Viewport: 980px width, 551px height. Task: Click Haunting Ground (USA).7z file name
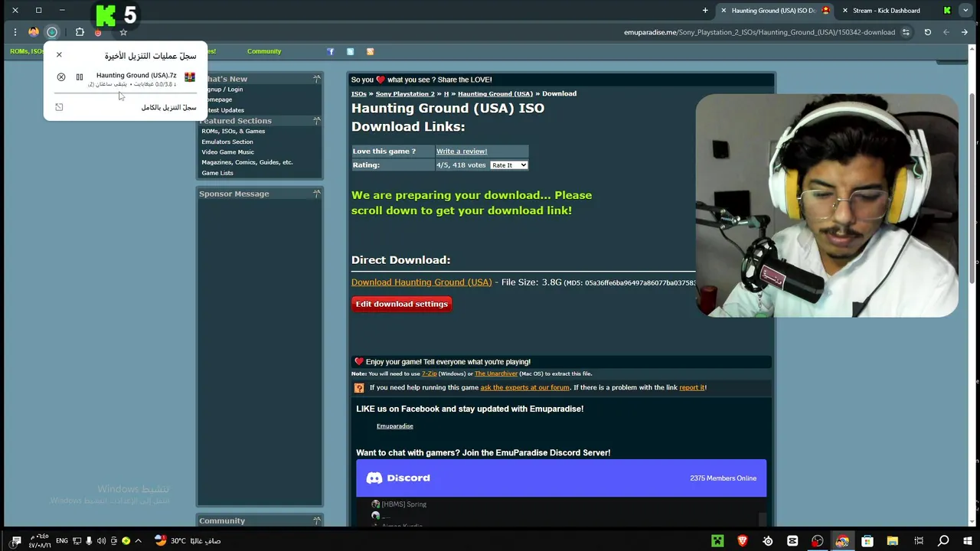136,75
